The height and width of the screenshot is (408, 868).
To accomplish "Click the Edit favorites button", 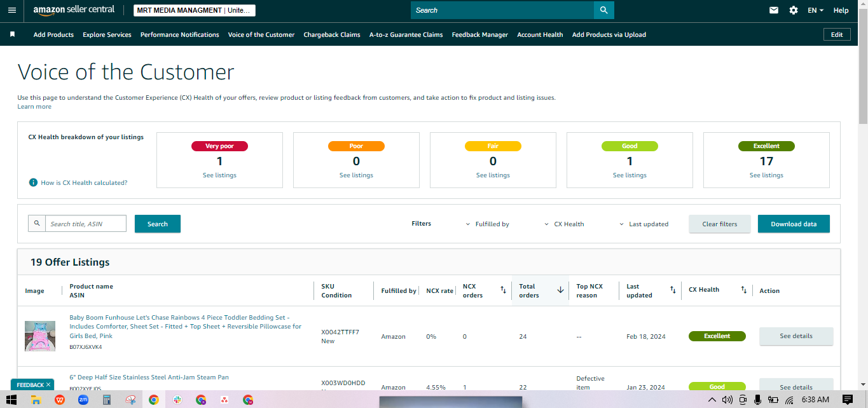I will click(x=837, y=34).
